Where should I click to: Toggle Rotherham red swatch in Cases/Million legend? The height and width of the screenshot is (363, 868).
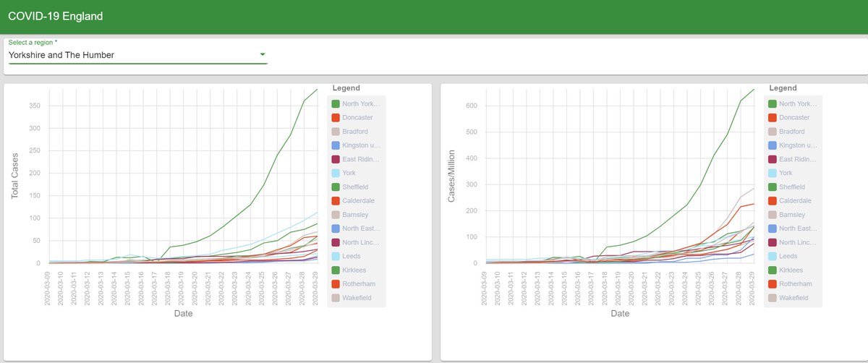[x=774, y=283]
